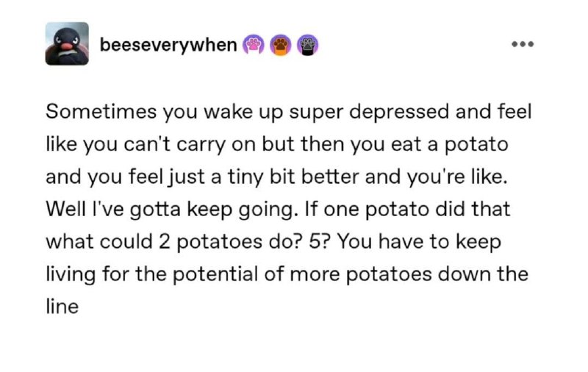This screenshot has height=372, width=588.
Task: Click "carry" in the second line
Action: point(201,145)
